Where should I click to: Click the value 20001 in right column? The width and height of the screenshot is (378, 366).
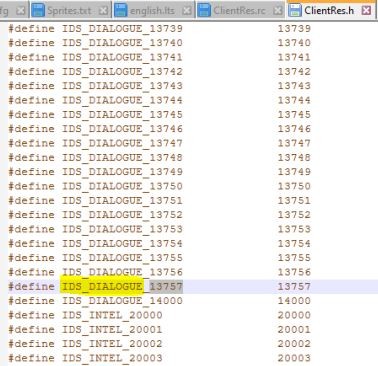click(x=294, y=329)
